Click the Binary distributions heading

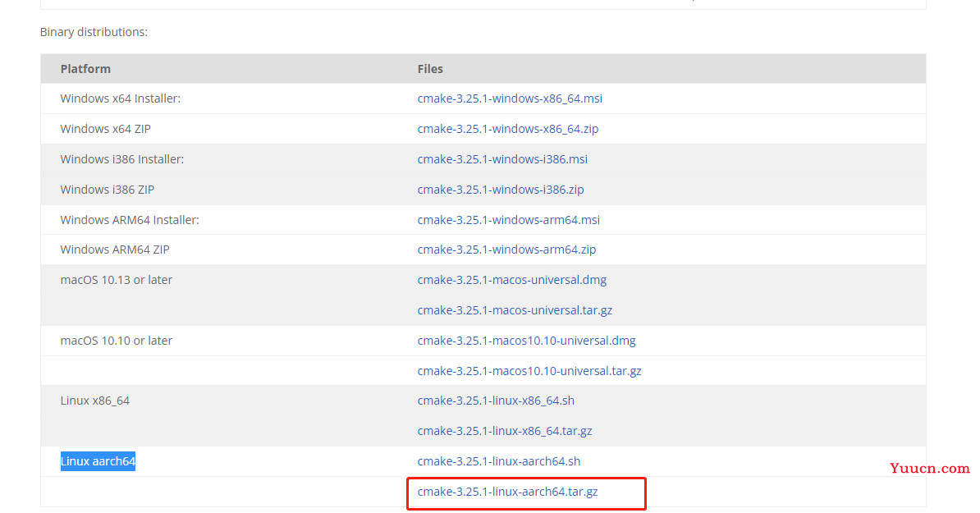click(x=94, y=32)
